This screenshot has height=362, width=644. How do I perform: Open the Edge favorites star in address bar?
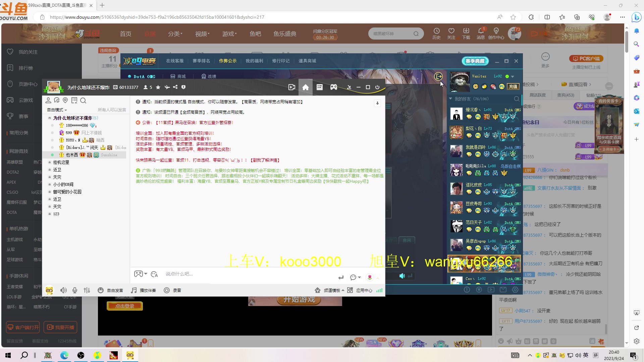click(513, 17)
